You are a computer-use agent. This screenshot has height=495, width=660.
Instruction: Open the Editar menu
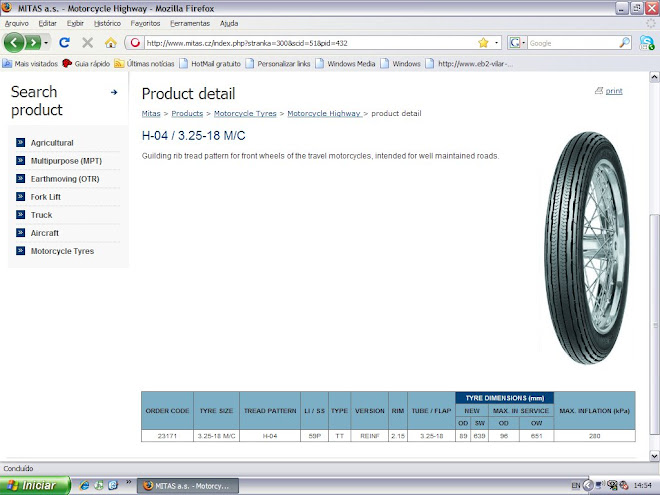pyautogui.click(x=48, y=24)
